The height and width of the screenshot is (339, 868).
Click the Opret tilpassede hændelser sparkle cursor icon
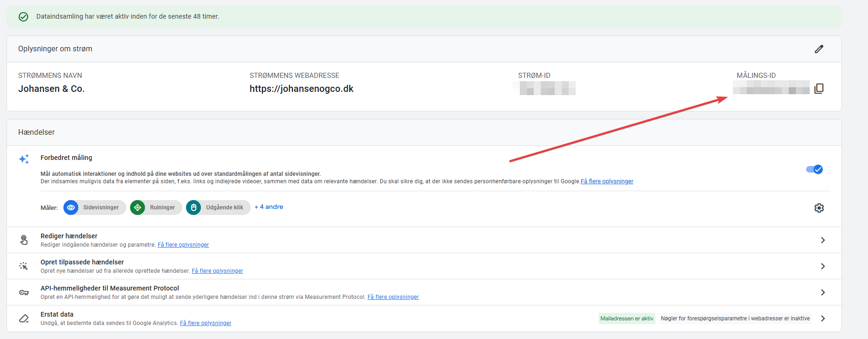pyautogui.click(x=24, y=266)
